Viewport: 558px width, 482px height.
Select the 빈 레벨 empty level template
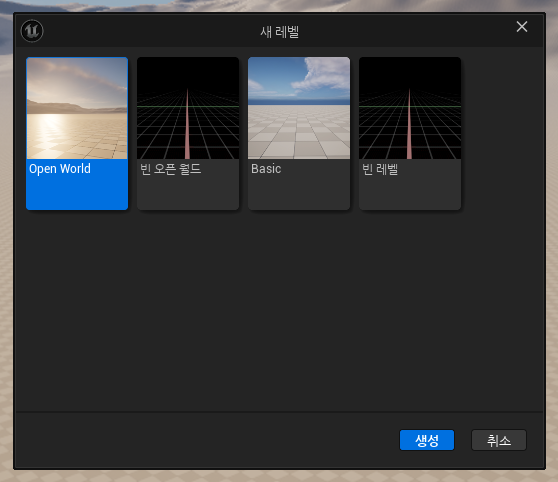coord(410,133)
